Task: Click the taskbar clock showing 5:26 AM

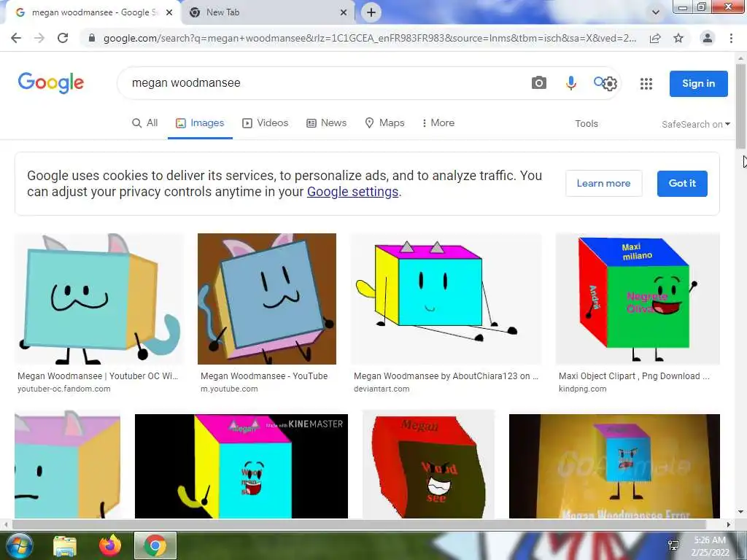Action: (x=710, y=546)
